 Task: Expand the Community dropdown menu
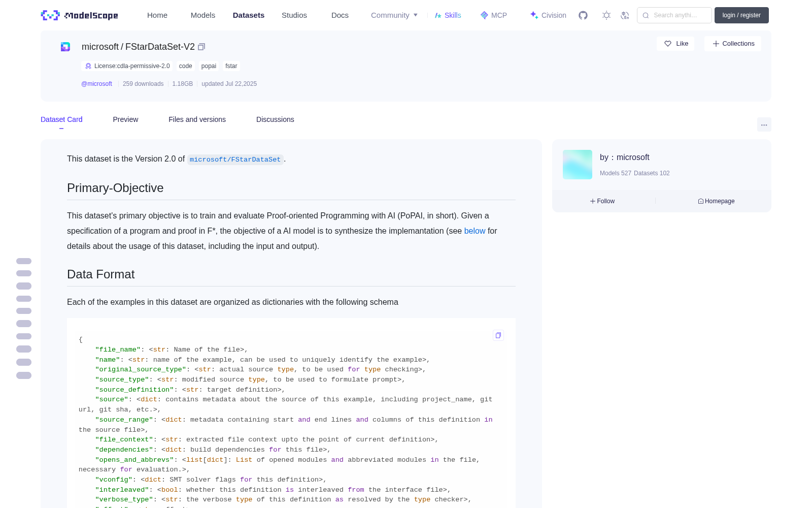pyautogui.click(x=394, y=15)
